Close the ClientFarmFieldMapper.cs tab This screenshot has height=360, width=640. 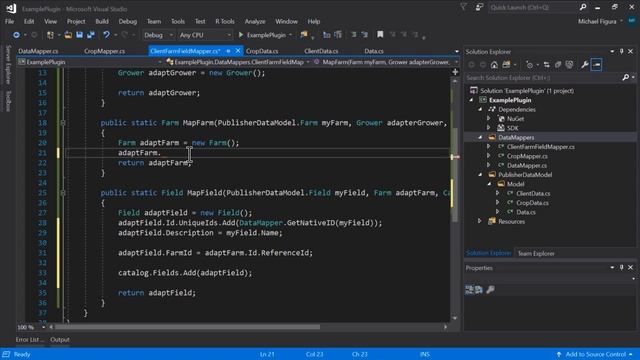tap(238, 51)
